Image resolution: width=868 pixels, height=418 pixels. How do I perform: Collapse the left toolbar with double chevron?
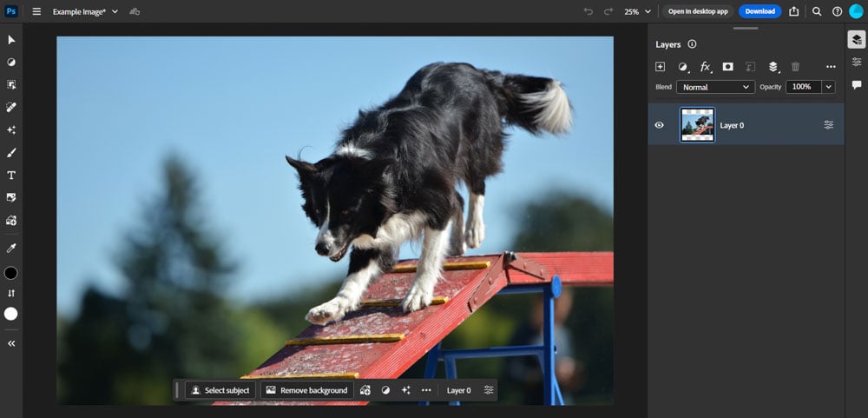coord(11,344)
